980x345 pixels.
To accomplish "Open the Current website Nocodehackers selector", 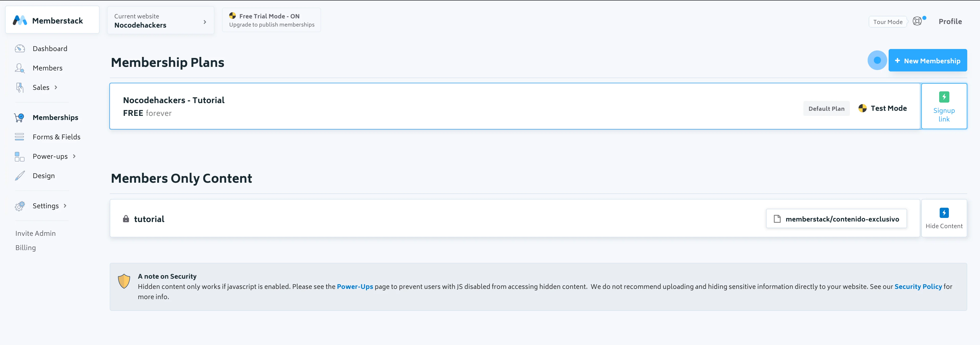I will (160, 20).
